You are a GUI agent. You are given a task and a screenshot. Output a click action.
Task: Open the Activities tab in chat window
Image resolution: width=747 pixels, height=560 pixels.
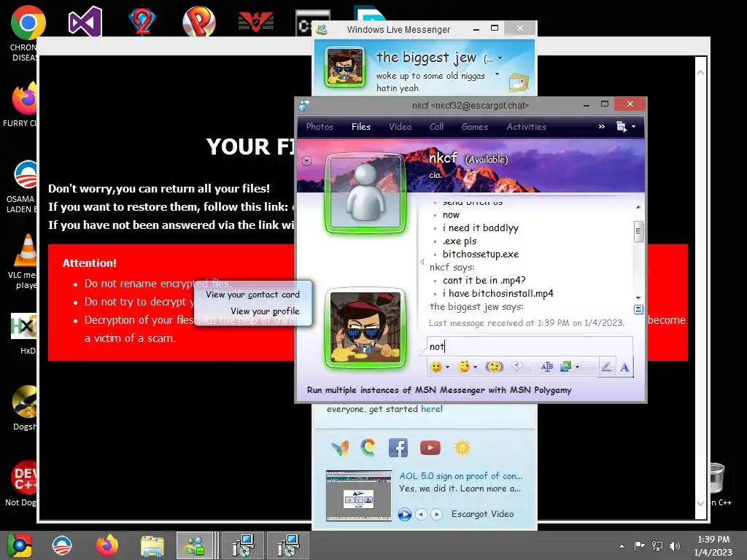coord(526,127)
